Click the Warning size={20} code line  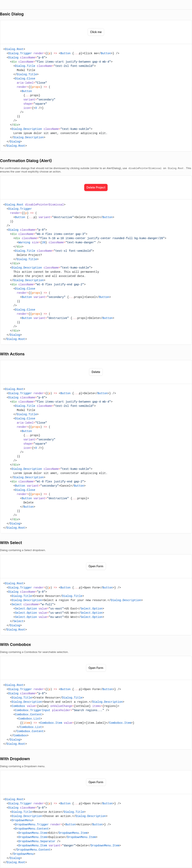pos(59,242)
